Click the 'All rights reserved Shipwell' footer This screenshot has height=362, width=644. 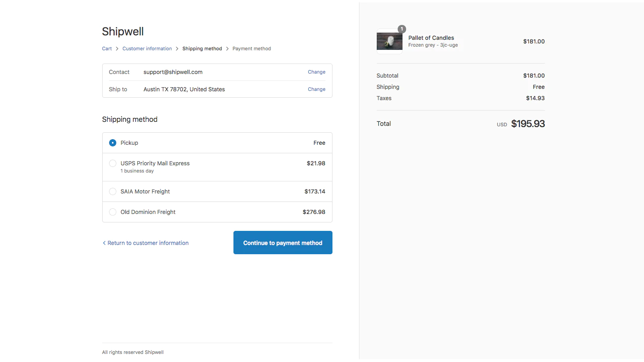click(133, 352)
